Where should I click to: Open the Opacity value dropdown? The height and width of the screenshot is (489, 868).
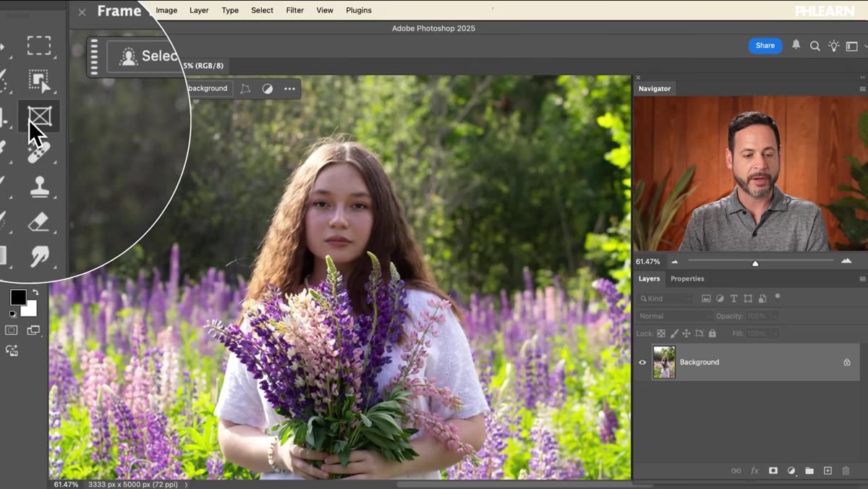(x=775, y=316)
